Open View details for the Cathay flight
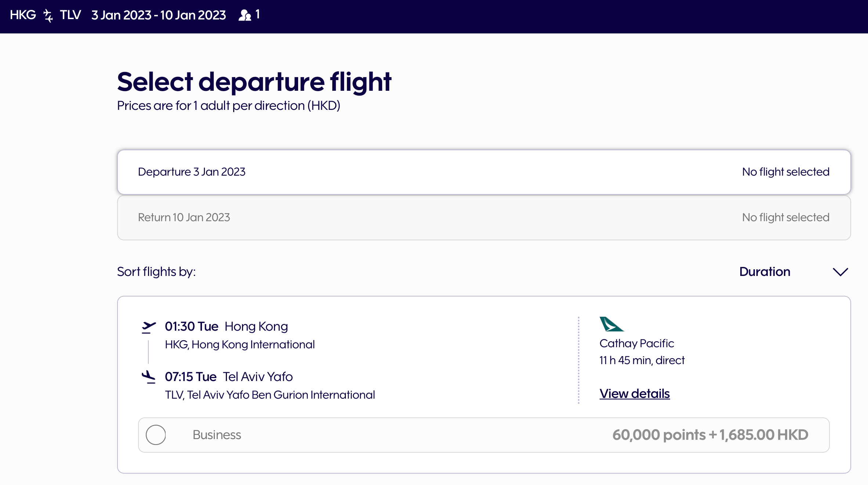Image resolution: width=868 pixels, height=485 pixels. point(634,394)
